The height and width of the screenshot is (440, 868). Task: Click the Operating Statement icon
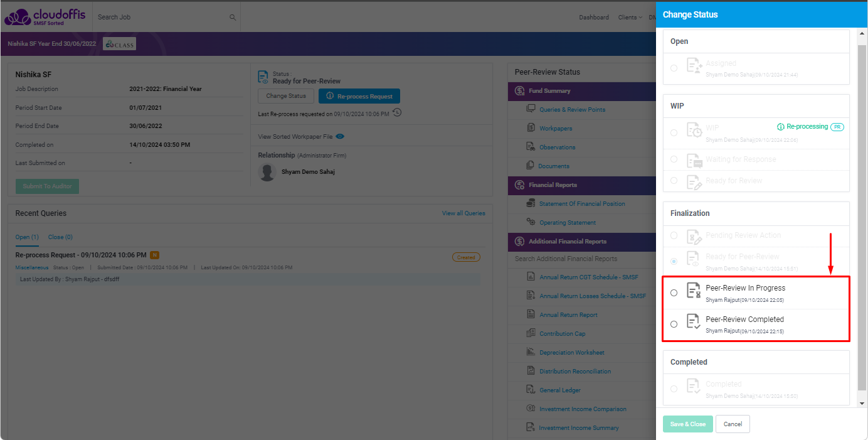[531, 222]
